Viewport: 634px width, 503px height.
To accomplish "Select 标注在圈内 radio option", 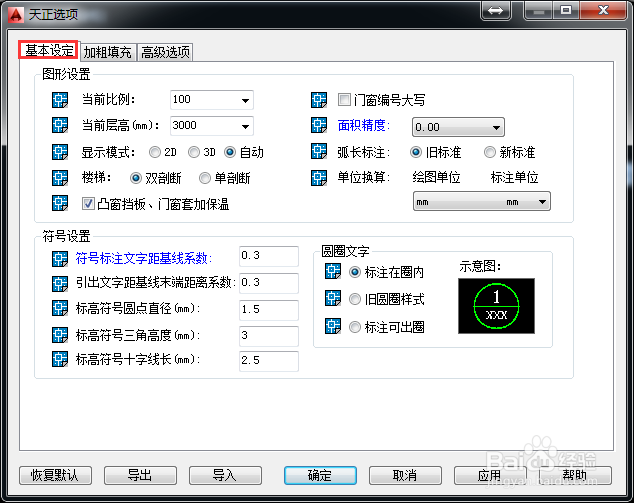I will tap(355, 272).
